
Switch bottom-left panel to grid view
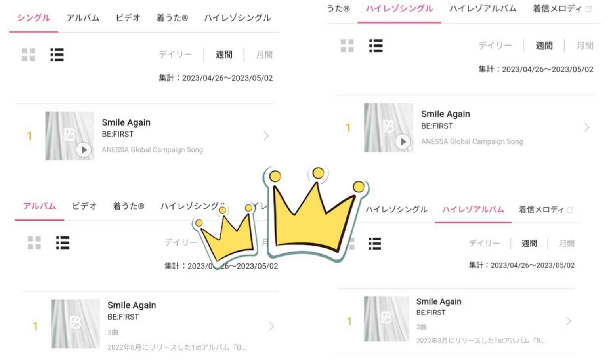pos(34,242)
